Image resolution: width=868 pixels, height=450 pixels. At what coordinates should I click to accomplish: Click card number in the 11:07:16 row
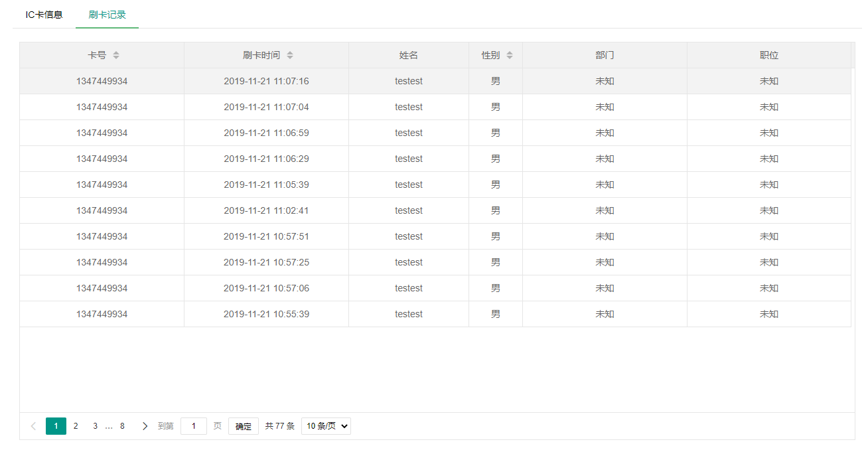tap(102, 81)
